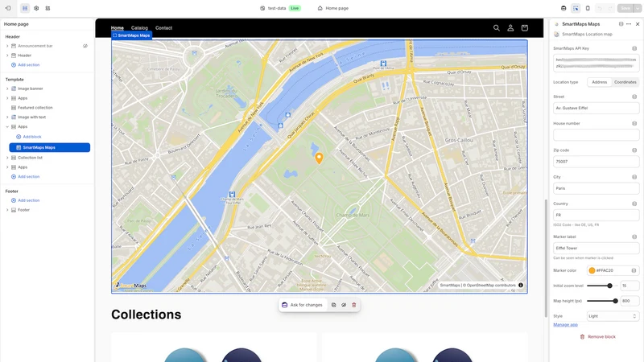Expand the Header section

pos(7,56)
